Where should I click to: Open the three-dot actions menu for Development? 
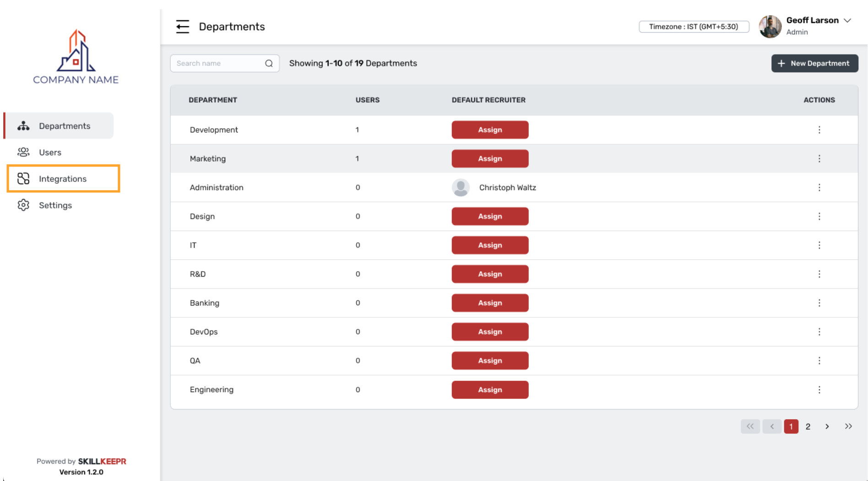point(819,130)
